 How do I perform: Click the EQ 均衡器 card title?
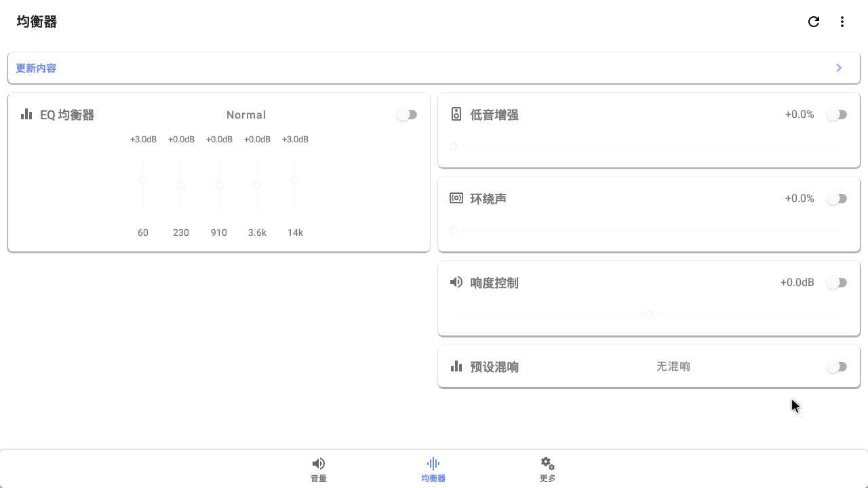[67, 115]
